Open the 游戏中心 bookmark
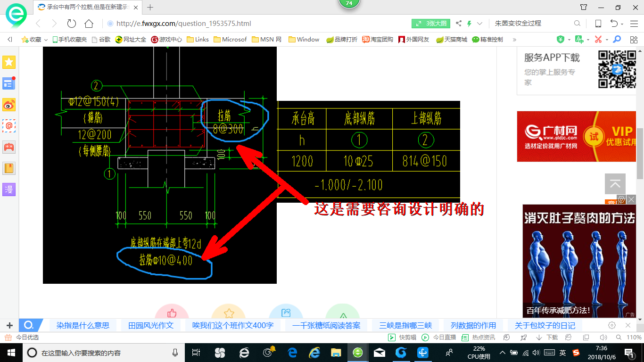 166,40
